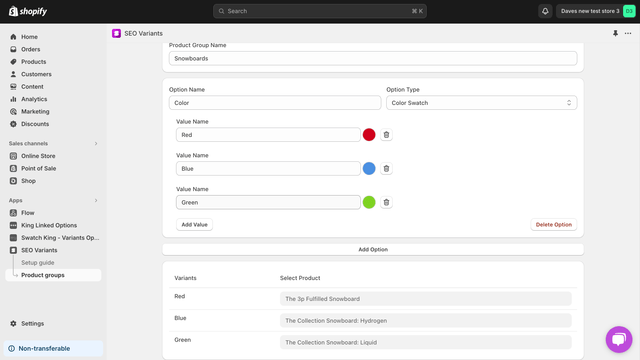
Task: Open the three-dot more actions menu
Action: point(628,33)
